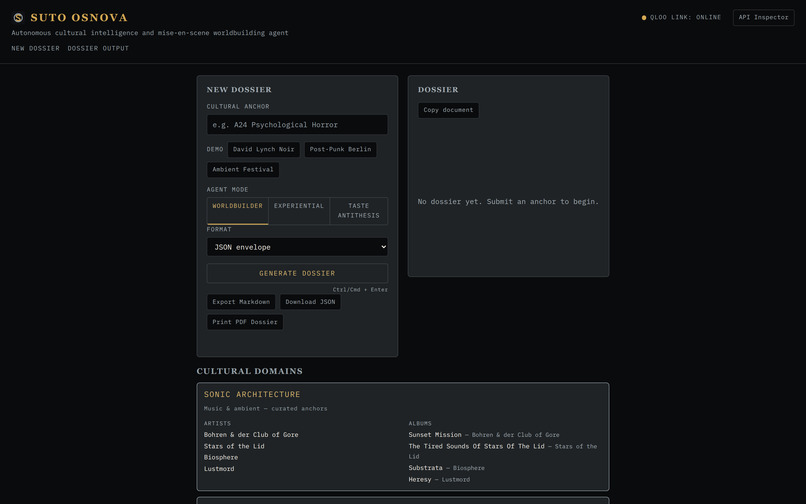Click Generate Dossier button
Image resolution: width=806 pixels, height=504 pixels.
click(x=297, y=273)
